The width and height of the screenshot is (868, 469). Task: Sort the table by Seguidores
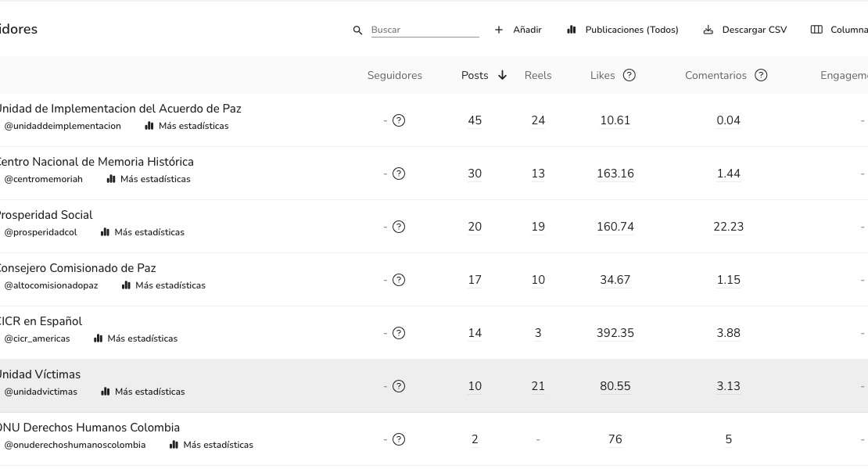395,75
